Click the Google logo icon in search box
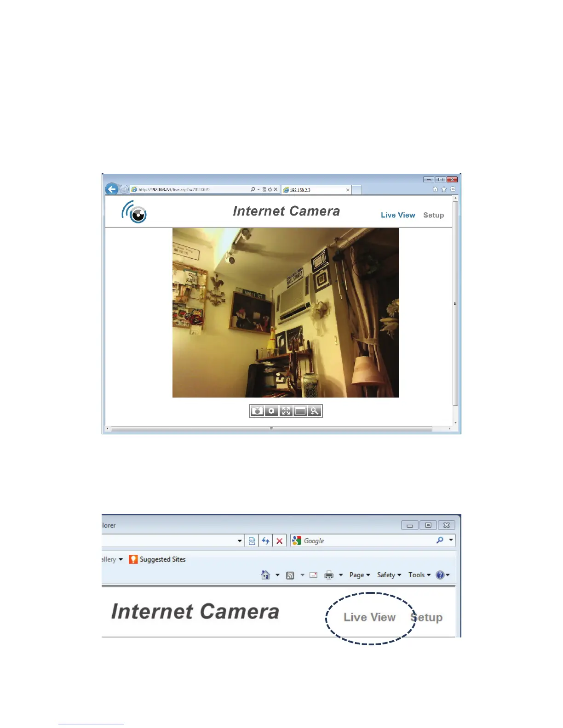The width and height of the screenshot is (563, 728). (297, 540)
